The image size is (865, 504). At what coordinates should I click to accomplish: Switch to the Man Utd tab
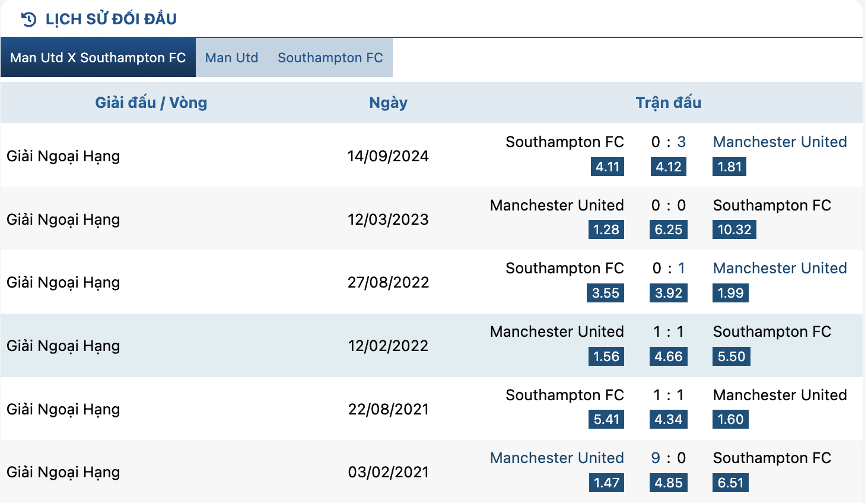click(x=232, y=58)
